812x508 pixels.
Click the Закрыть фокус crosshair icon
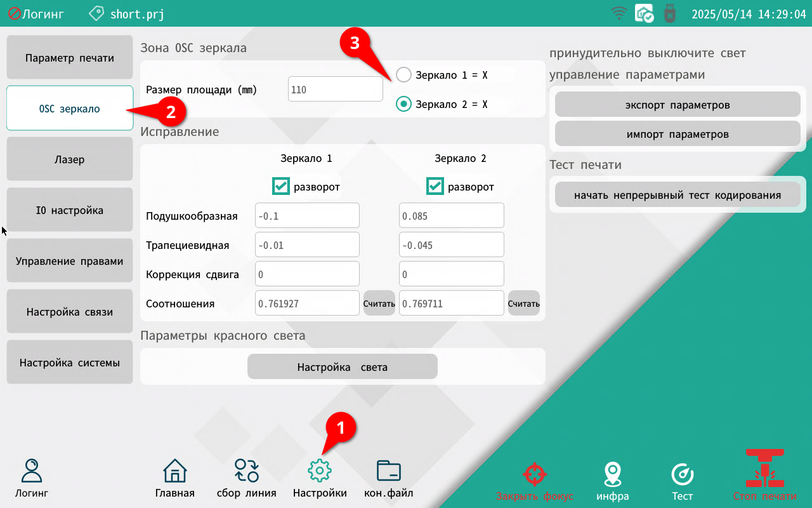(x=534, y=474)
